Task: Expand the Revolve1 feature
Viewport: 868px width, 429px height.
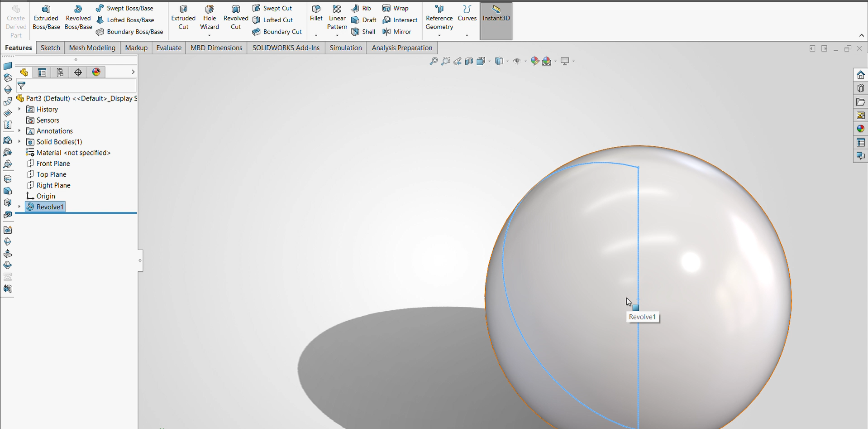Action: click(x=19, y=207)
